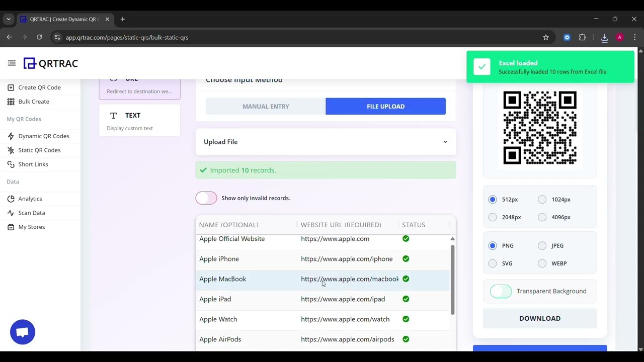Select the Apple Official Website row name
Image resolution: width=644 pixels, height=362 pixels.
tap(232, 239)
